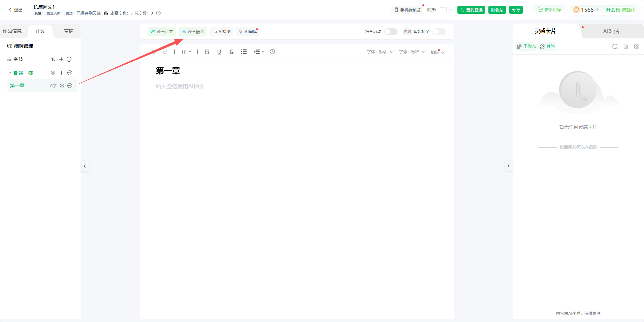Open 查找替换 find and replace
Viewport: 644px width, 322px height.
(x=471, y=10)
